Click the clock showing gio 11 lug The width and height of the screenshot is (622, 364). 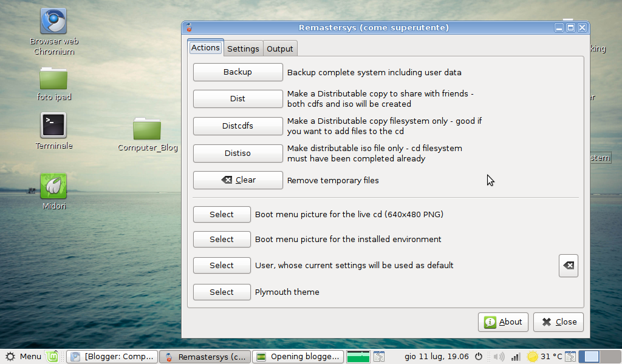coord(436,356)
